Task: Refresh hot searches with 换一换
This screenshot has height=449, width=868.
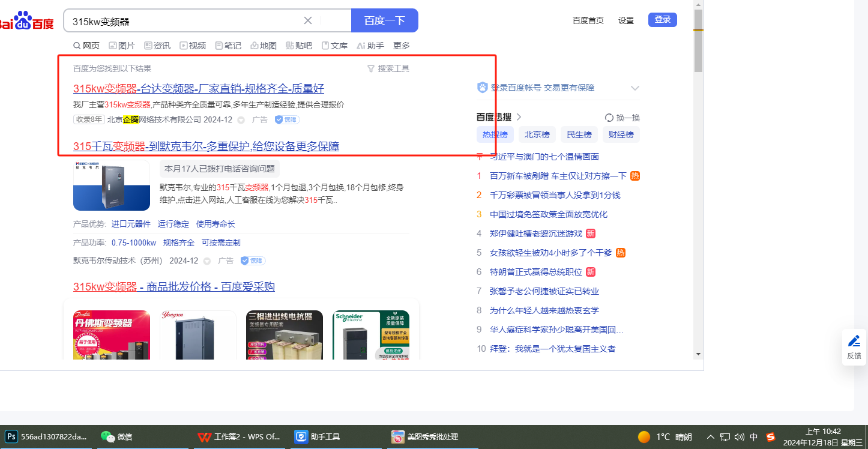Action: coord(622,118)
